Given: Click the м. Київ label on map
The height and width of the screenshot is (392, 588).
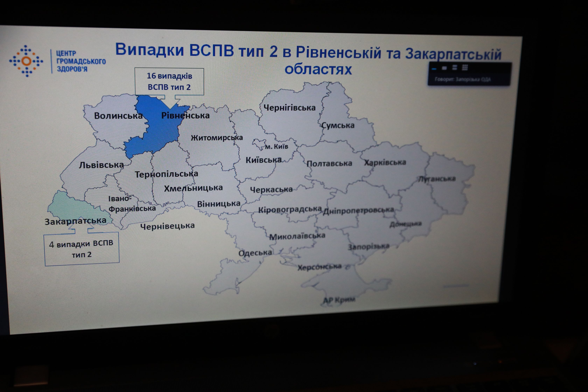Looking at the screenshot, I should (x=276, y=146).
